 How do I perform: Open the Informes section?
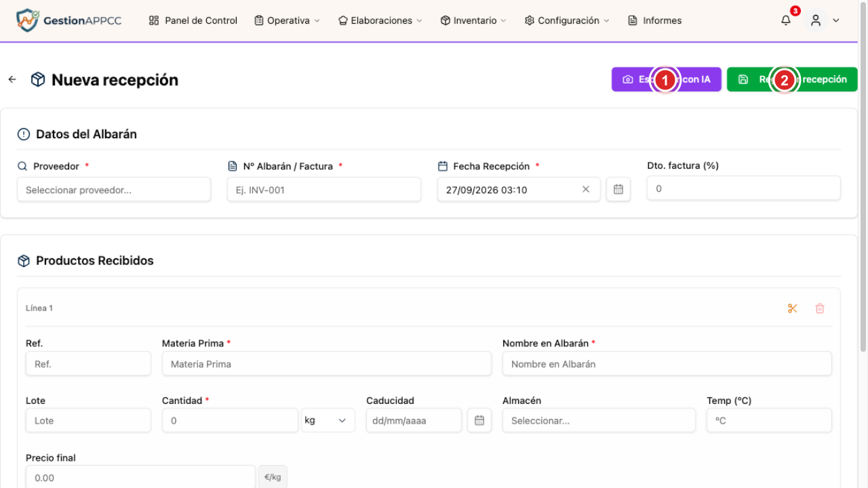[655, 20]
